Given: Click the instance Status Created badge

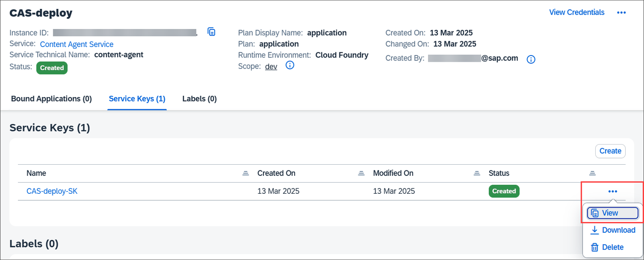Looking at the screenshot, I should pos(52,68).
